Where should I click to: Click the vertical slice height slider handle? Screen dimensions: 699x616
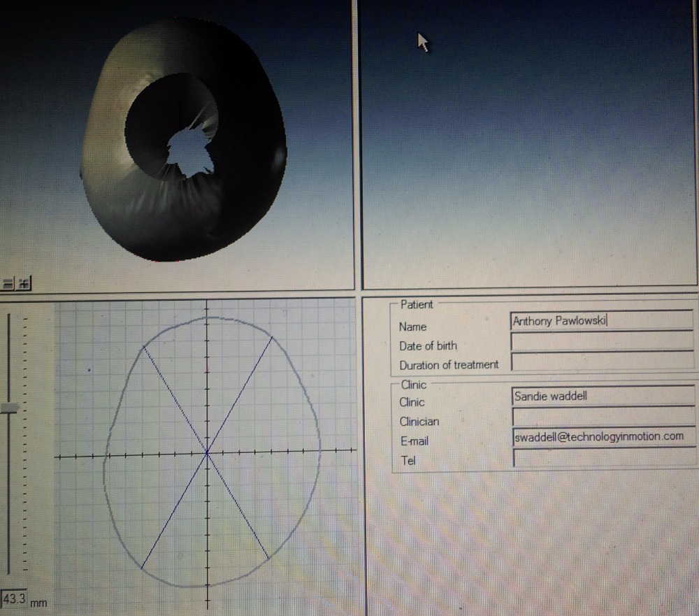9,408
